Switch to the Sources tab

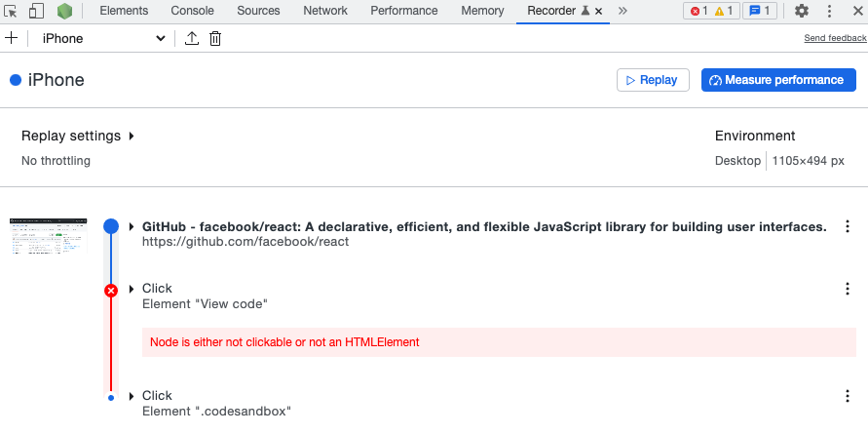point(258,11)
